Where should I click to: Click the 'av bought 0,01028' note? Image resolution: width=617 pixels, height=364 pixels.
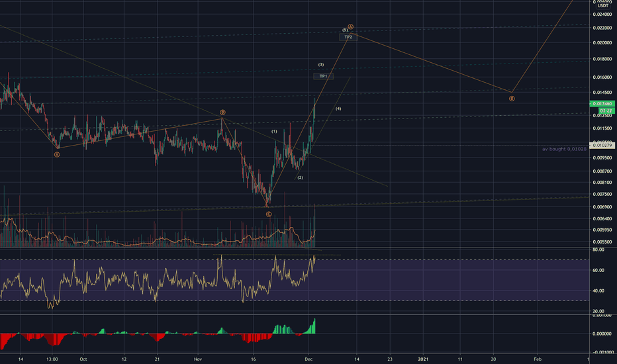[564, 149]
